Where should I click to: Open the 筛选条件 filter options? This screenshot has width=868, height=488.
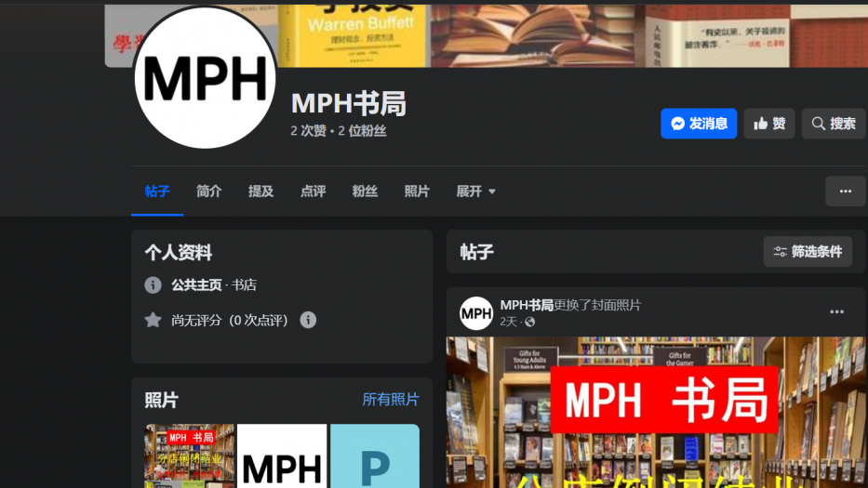(808, 252)
